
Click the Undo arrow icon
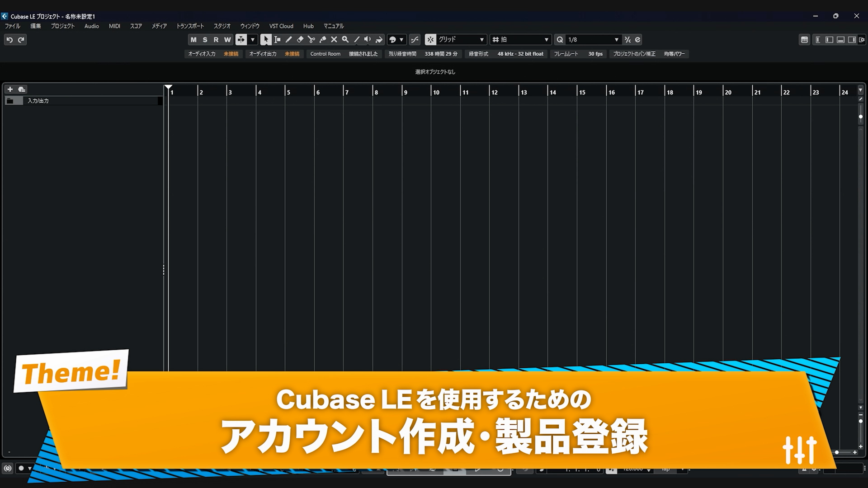[x=9, y=40]
